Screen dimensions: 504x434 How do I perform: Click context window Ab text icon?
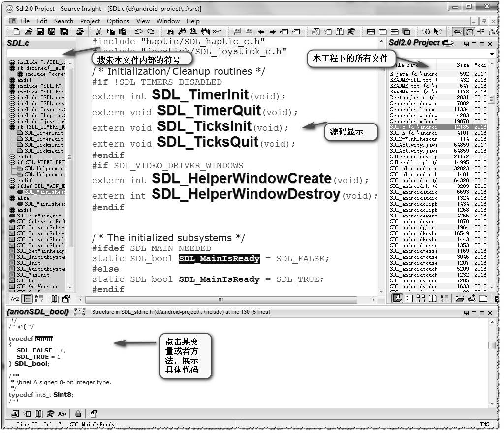(62, 414)
